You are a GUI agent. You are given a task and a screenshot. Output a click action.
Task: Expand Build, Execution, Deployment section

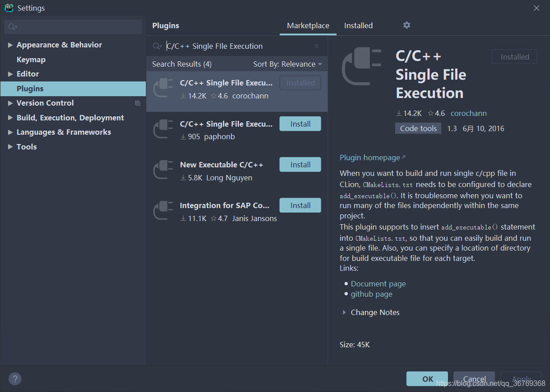[x=10, y=118]
